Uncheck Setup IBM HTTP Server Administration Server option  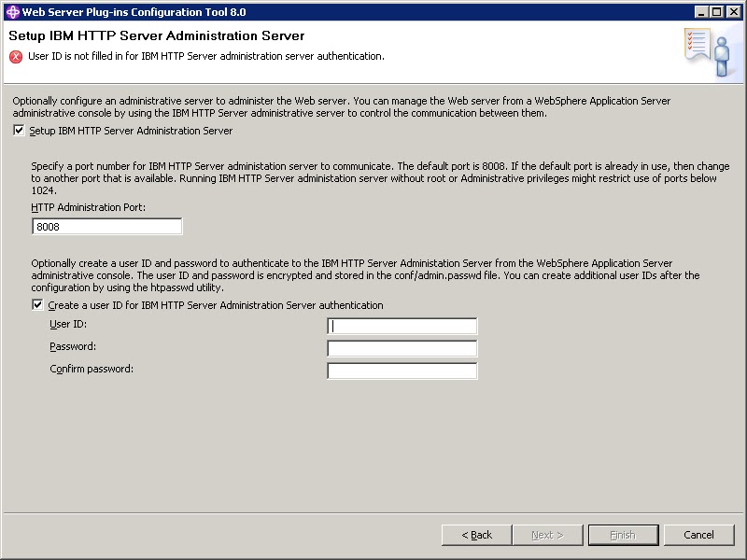18,131
